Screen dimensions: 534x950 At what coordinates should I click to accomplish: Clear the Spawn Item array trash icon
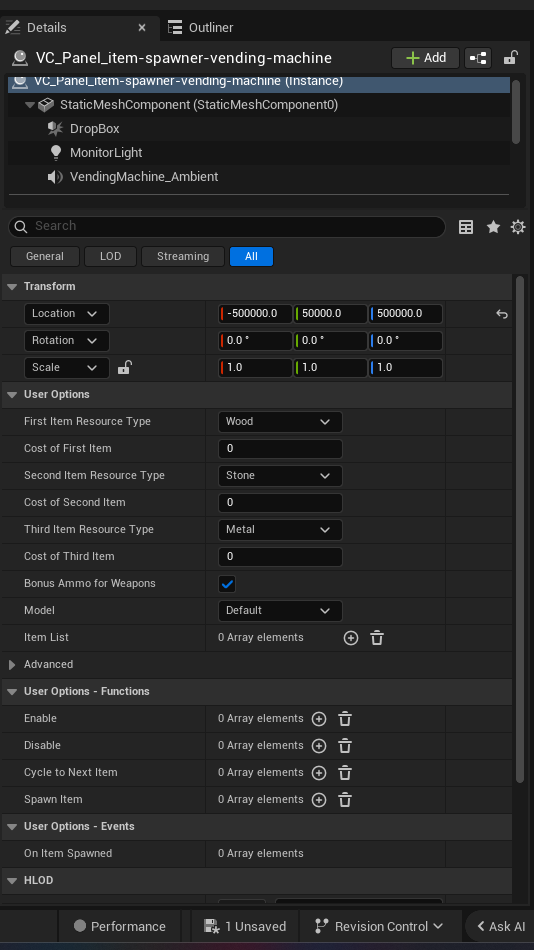click(345, 800)
